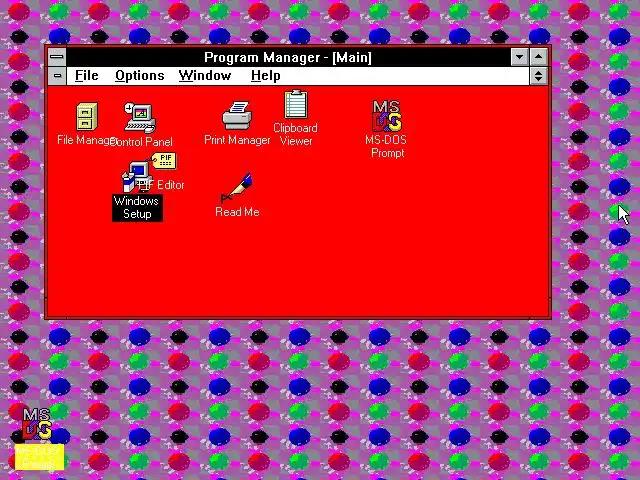The width and height of the screenshot is (640, 480).
Task: Open the File menu
Action: (x=87, y=76)
